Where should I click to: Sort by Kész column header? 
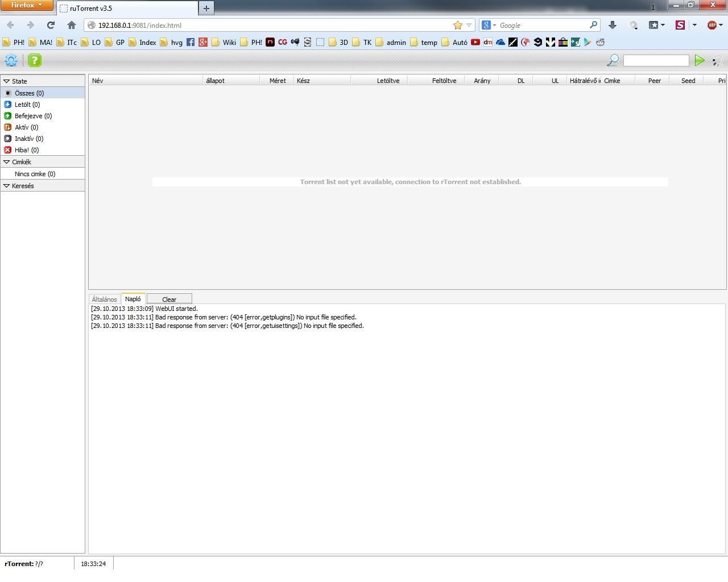(x=322, y=81)
